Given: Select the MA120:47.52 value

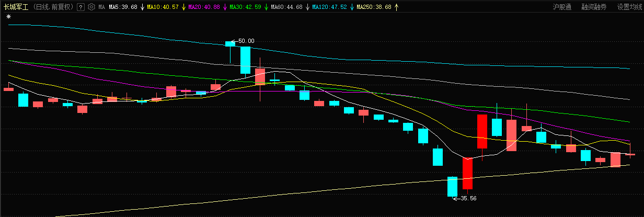Looking at the screenshot, I should coord(329,7).
